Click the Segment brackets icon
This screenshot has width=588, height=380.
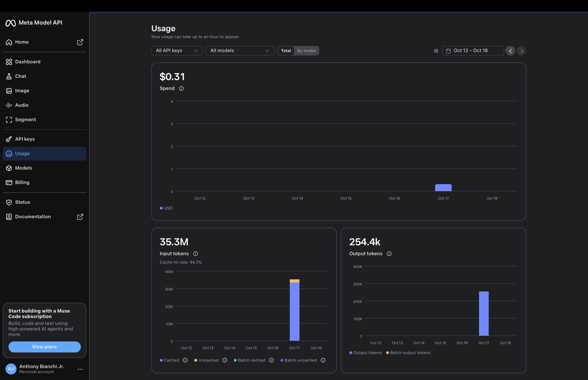click(9, 120)
